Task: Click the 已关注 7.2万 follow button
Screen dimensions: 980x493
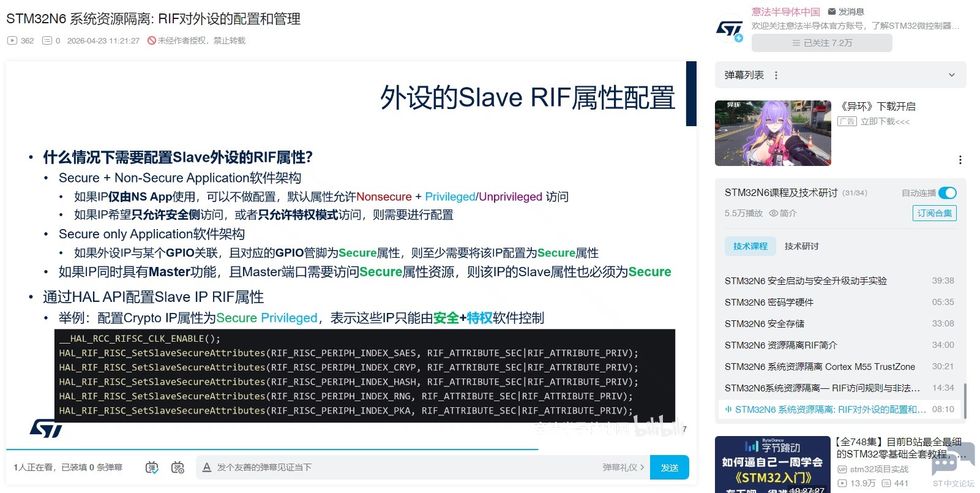Action: tap(822, 43)
